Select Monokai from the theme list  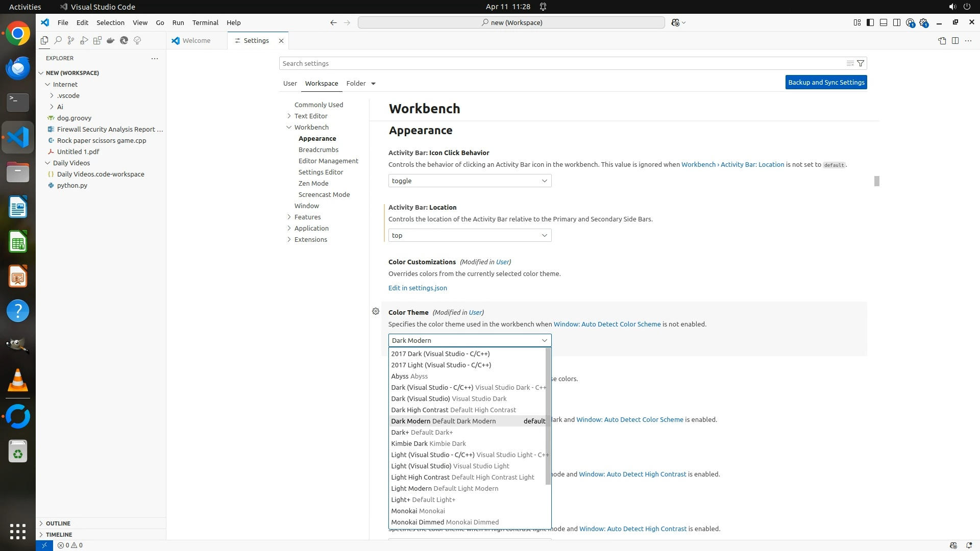pos(418,511)
